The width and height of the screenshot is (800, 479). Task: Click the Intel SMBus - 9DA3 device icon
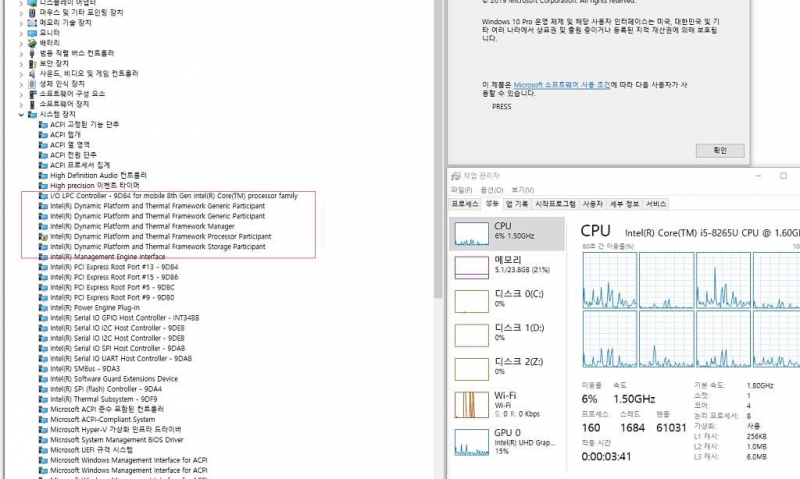point(43,369)
